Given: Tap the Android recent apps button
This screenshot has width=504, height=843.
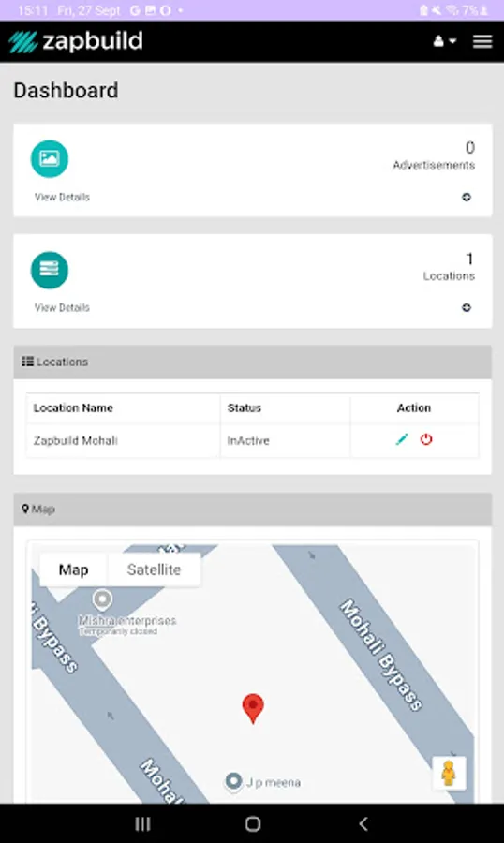Looking at the screenshot, I should pos(142,823).
